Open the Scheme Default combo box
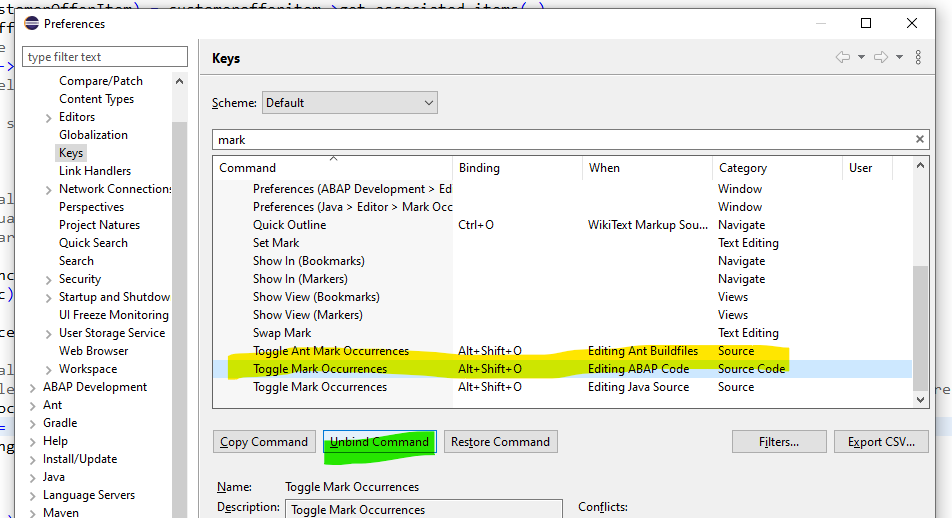The height and width of the screenshot is (518, 952). tap(350, 103)
